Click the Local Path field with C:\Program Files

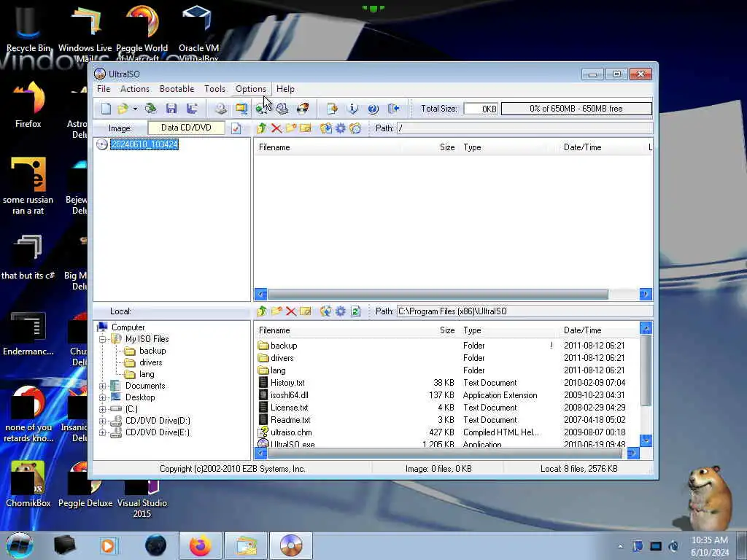525,311
